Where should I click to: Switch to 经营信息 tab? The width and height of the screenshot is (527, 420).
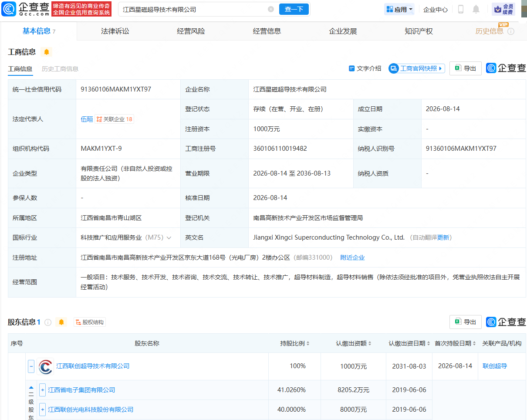pos(267,31)
